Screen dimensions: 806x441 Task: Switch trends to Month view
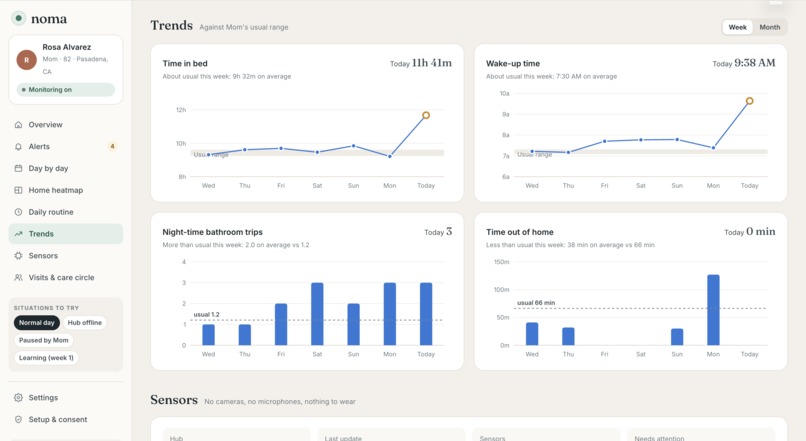770,27
